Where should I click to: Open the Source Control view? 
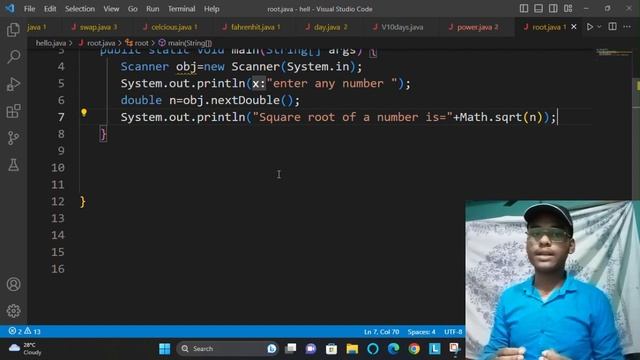(13, 138)
